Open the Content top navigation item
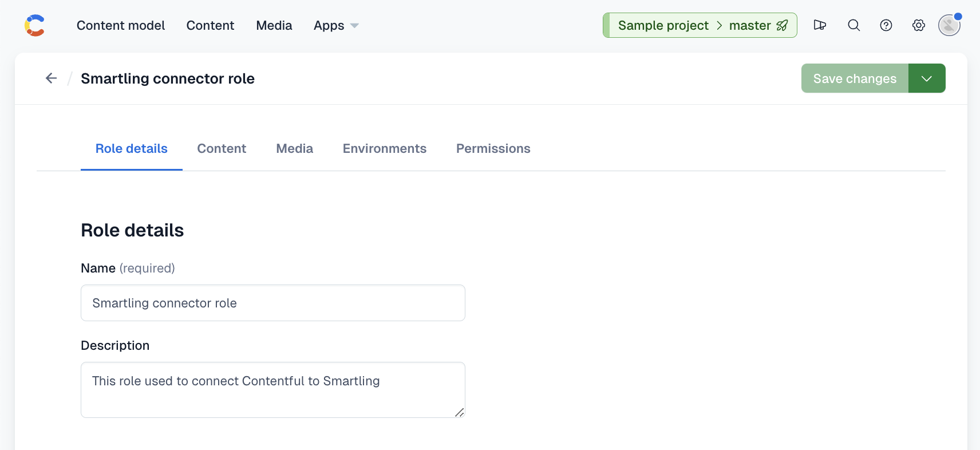The width and height of the screenshot is (980, 450). coord(210,25)
